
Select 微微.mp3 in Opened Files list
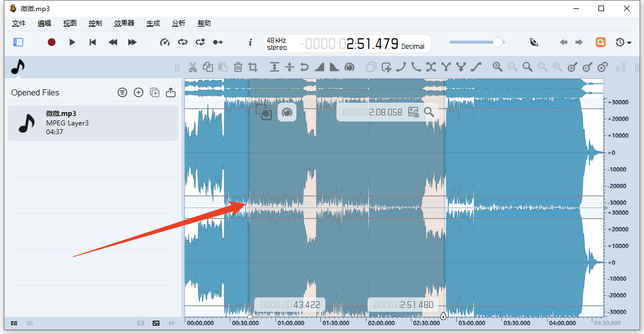click(92, 123)
